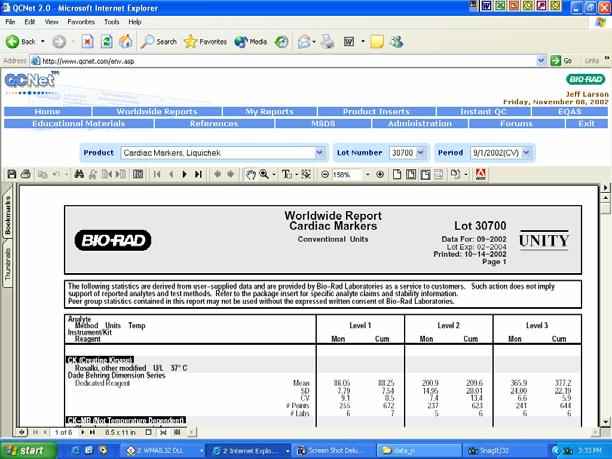
Task: Open the Help menu
Action: click(x=135, y=22)
